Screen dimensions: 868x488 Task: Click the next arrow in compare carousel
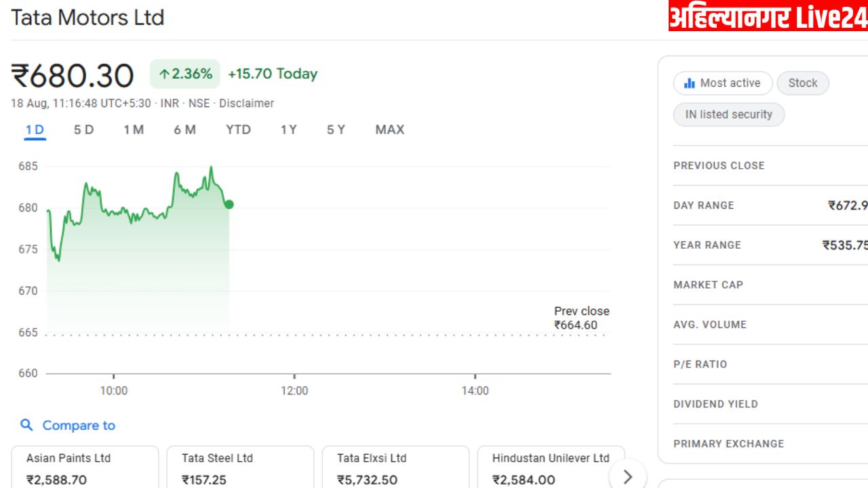627,476
